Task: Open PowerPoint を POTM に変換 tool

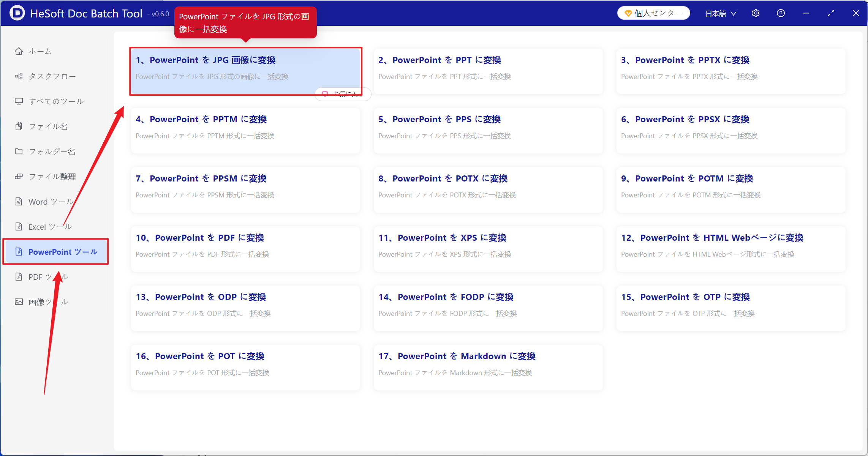Action: click(x=731, y=189)
